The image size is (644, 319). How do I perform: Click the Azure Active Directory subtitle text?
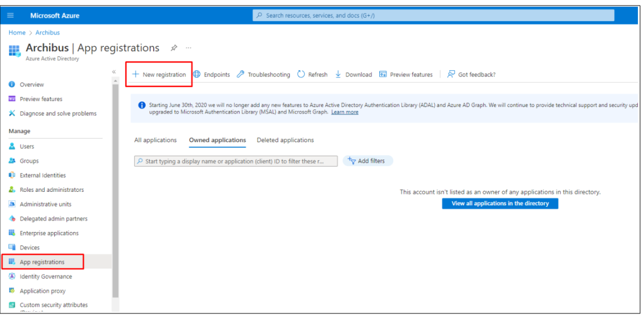52,59
